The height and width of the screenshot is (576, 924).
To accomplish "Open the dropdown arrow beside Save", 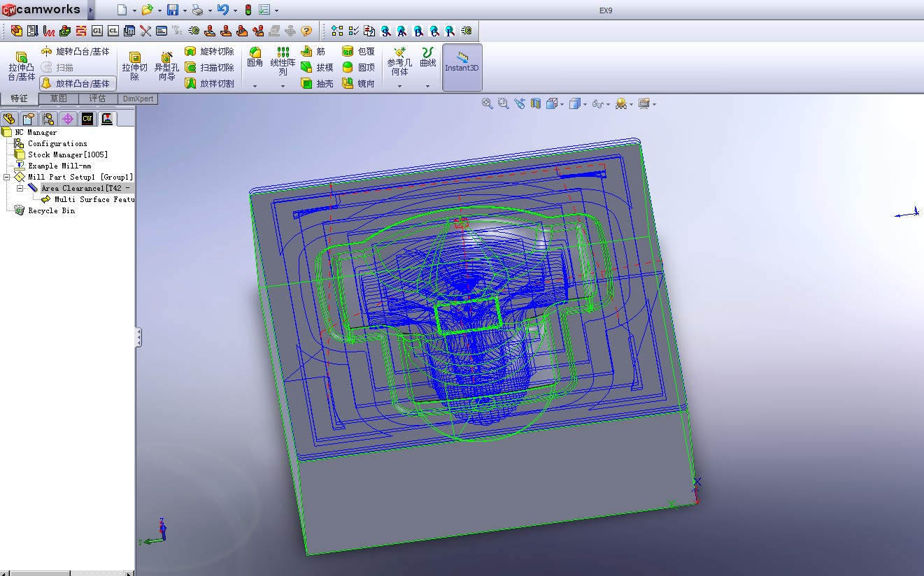I will tap(185, 10).
